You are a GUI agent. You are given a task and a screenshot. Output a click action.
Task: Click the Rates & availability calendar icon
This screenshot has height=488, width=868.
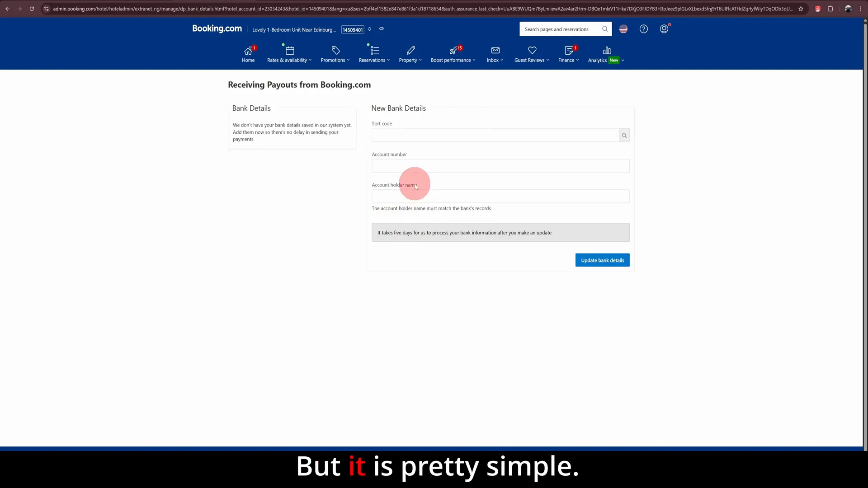290,51
